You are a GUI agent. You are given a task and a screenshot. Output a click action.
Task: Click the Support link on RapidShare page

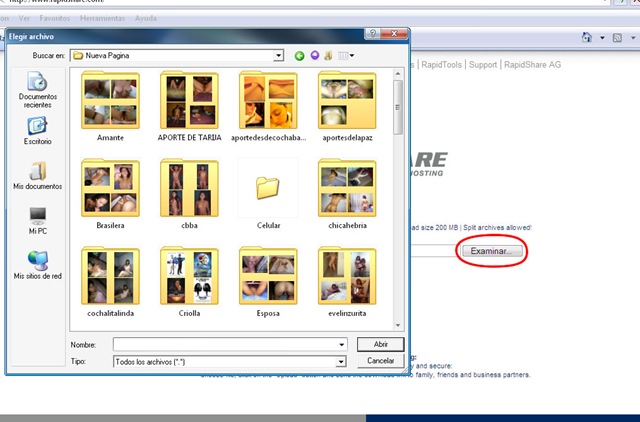click(x=483, y=64)
